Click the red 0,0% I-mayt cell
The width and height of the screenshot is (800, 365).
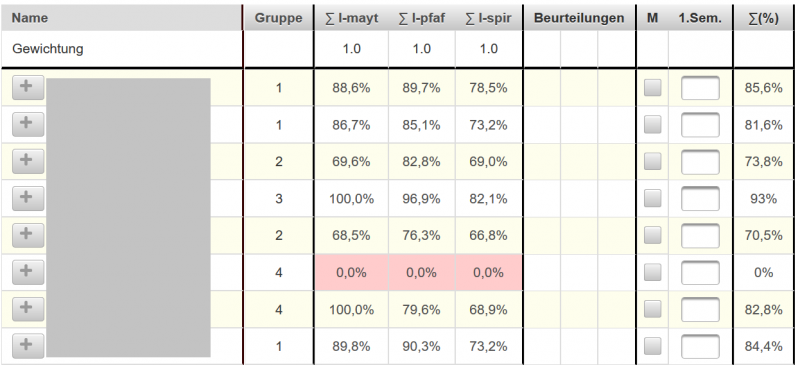pos(351,273)
